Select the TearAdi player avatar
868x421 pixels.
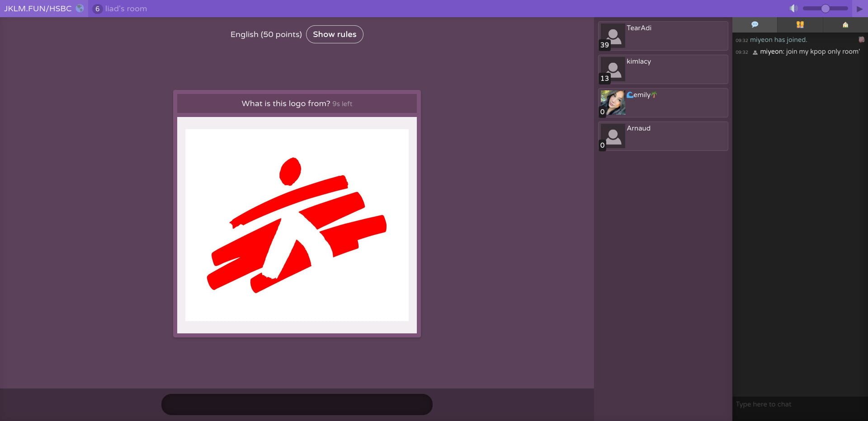[x=613, y=36]
